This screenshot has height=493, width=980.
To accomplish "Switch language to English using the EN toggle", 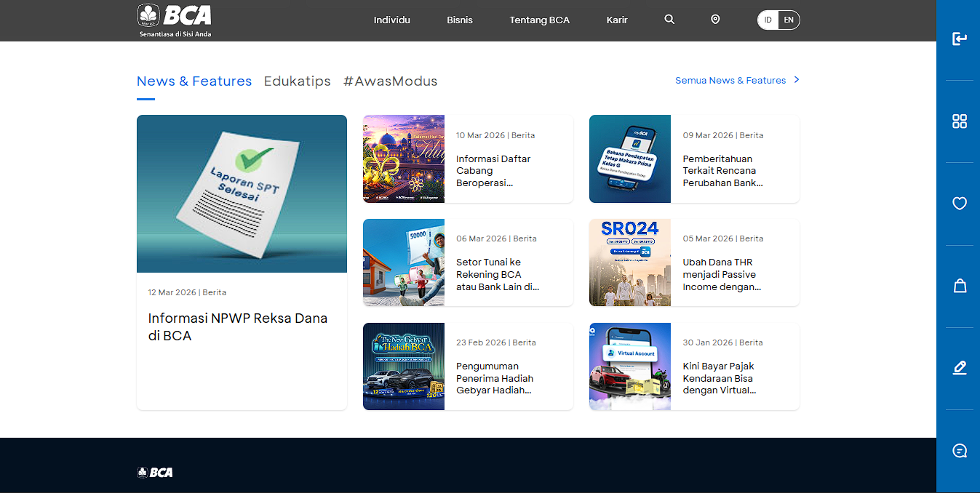I will point(789,20).
